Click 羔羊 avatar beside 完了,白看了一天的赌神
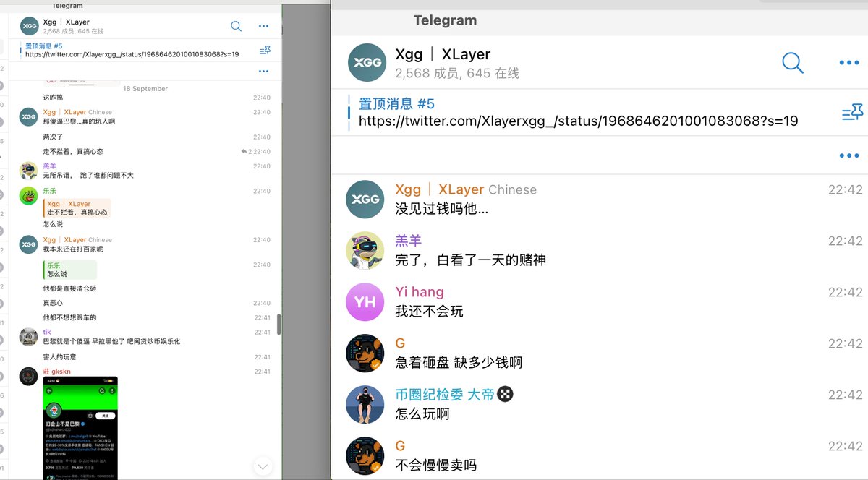Image resolution: width=868 pixels, height=480 pixels. tap(365, 250)
